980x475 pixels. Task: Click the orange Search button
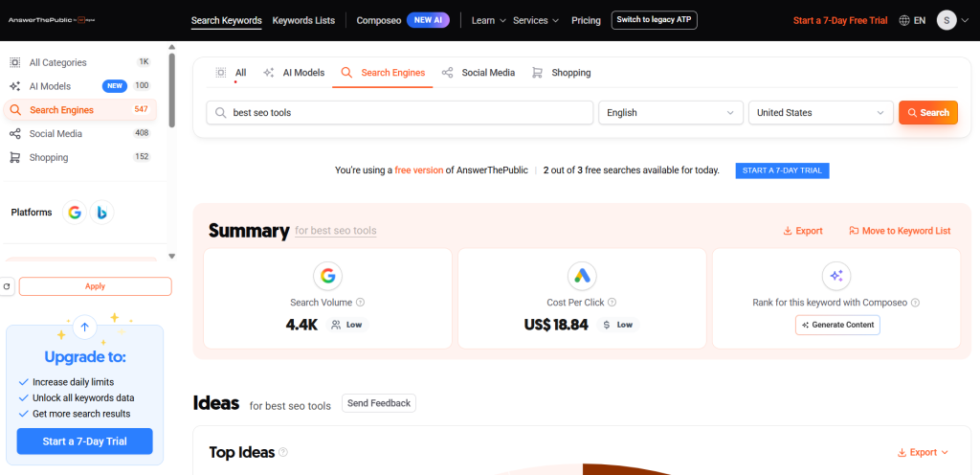pyautogui.click(x=928, y=112)
